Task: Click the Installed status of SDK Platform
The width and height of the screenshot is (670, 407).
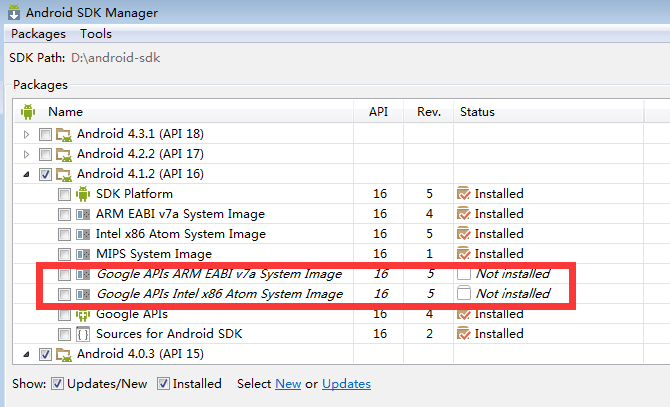Action: click(x=499, y=194)
